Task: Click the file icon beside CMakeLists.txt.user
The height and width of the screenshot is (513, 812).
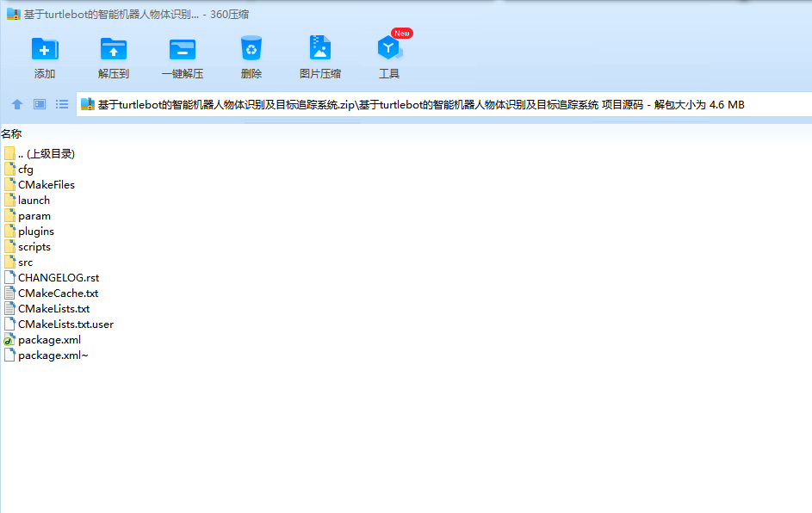Action: (9, 324)
